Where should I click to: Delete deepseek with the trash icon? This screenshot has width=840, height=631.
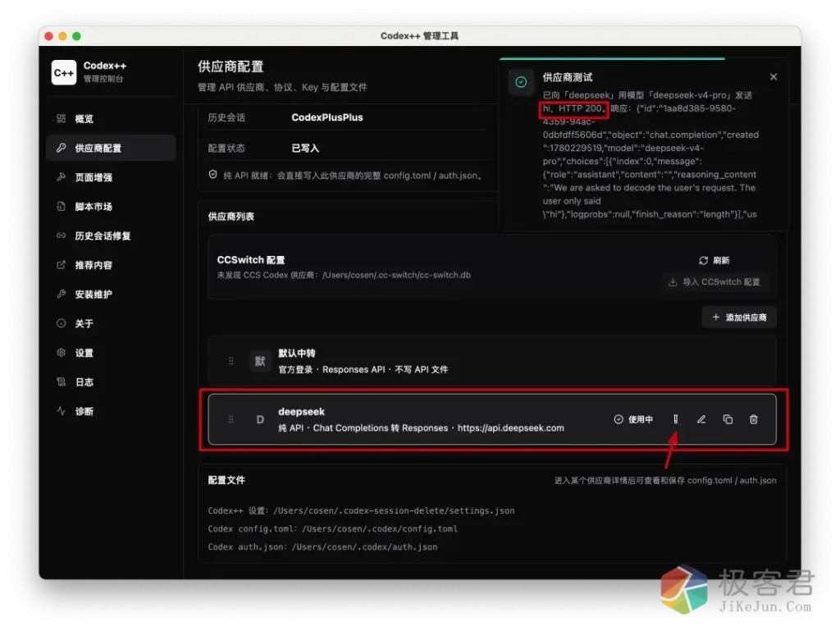(x=754, y=419)
